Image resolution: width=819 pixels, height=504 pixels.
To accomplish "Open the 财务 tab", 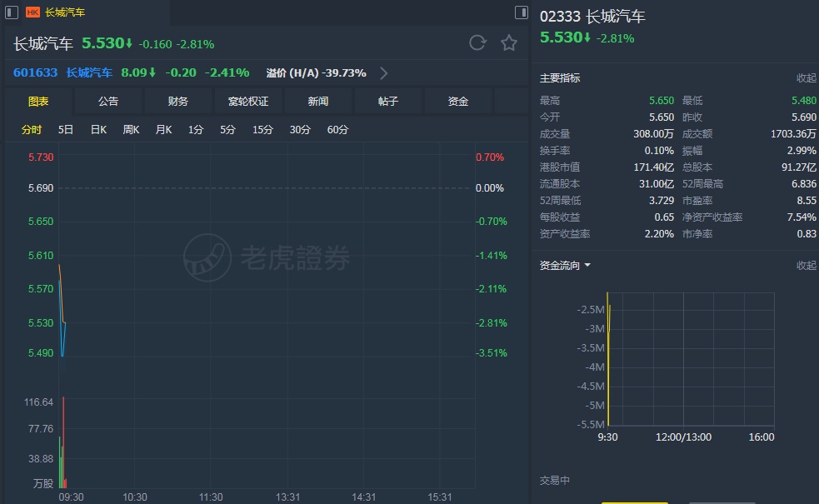I will [178, 102].
